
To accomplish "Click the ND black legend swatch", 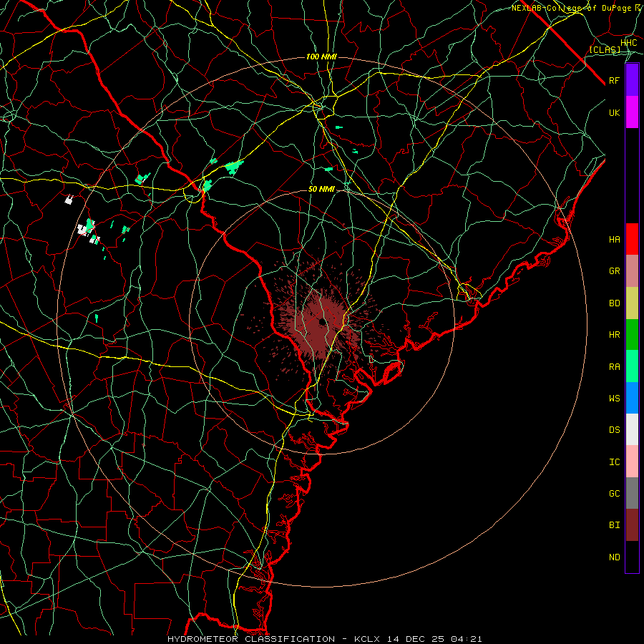I will click(632, 557).
